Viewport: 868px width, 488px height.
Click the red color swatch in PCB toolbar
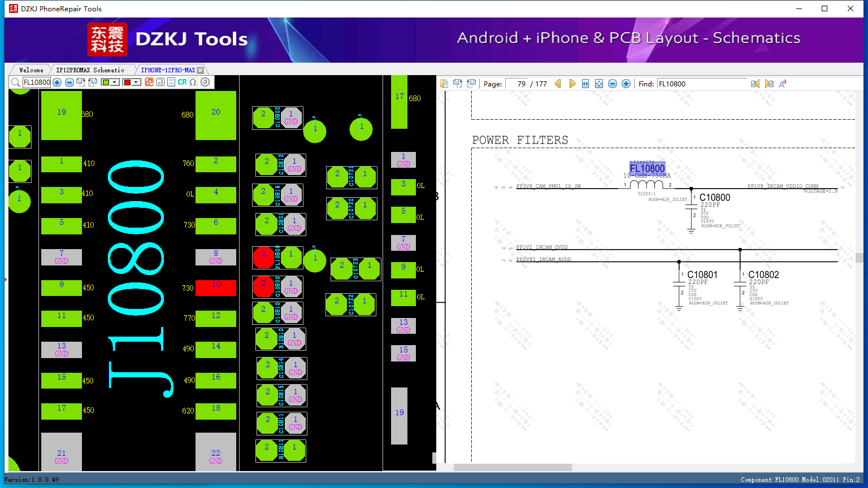coord(127,82)
